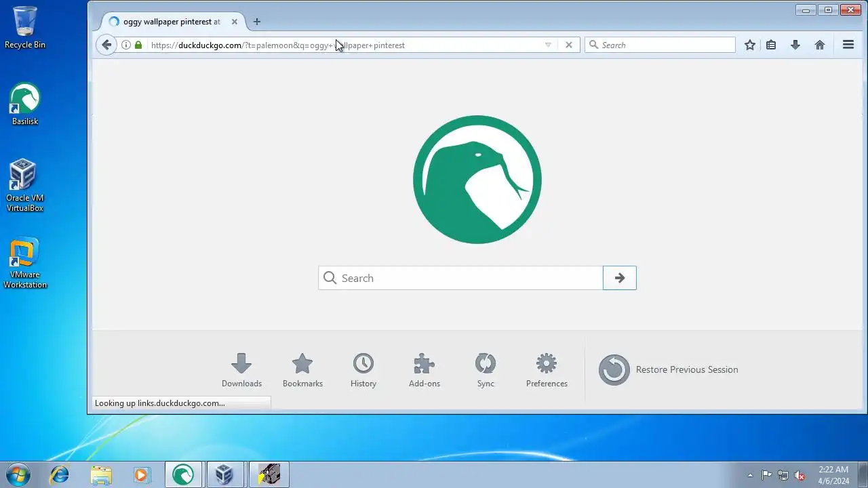
Task: Focus the toolbar Search field
Action: click(660, 45)
